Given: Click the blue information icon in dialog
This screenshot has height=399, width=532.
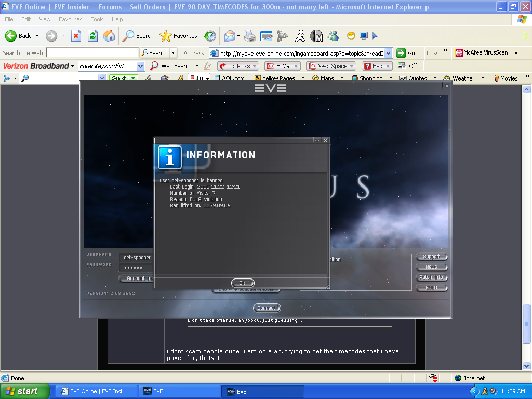Looking at the screenshot, I should pos(170,157).
